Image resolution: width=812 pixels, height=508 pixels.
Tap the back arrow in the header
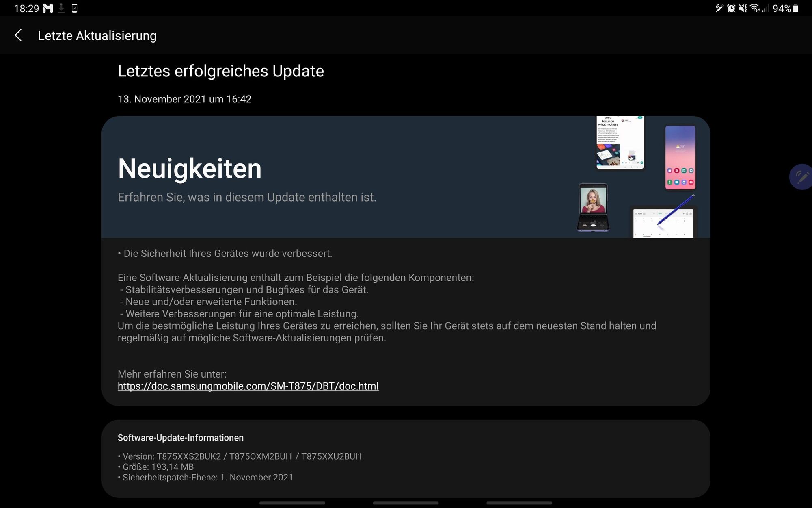coord(18,35)
